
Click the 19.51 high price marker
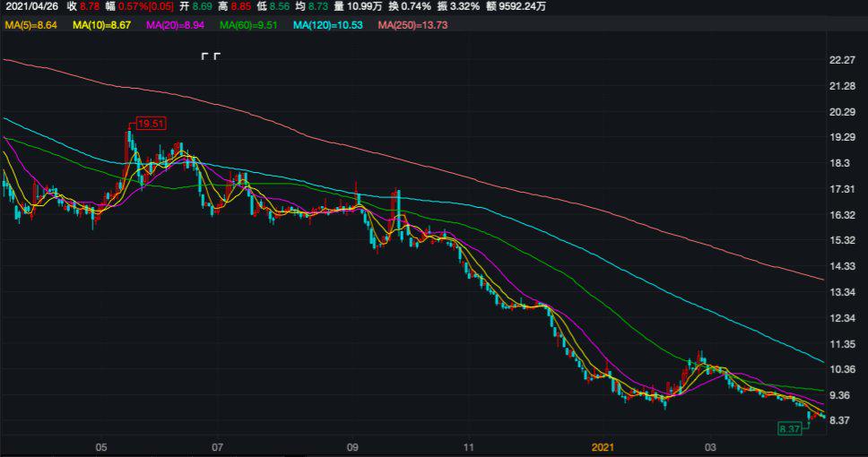[x=151, y=124]
